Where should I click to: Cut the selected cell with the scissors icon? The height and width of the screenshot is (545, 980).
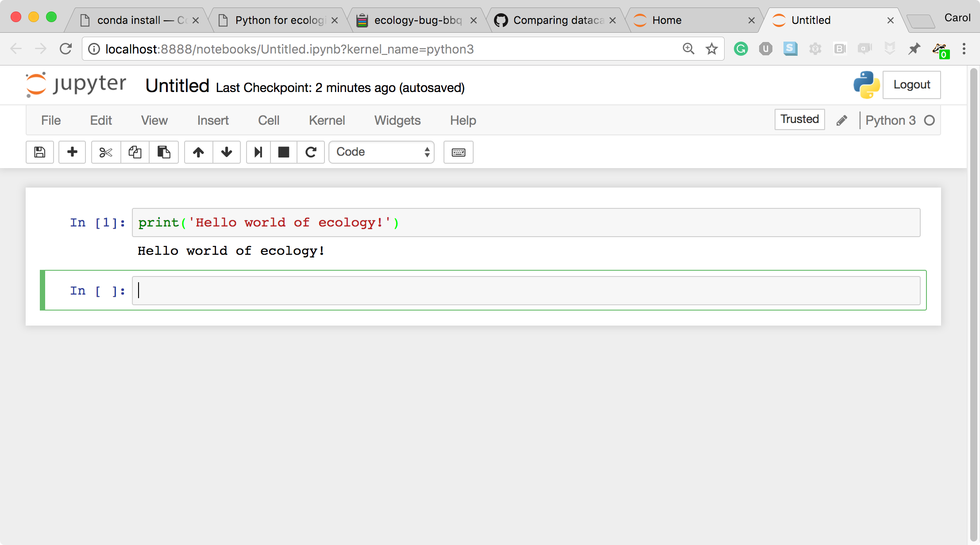pyautogui.click(x=105, y=152)
